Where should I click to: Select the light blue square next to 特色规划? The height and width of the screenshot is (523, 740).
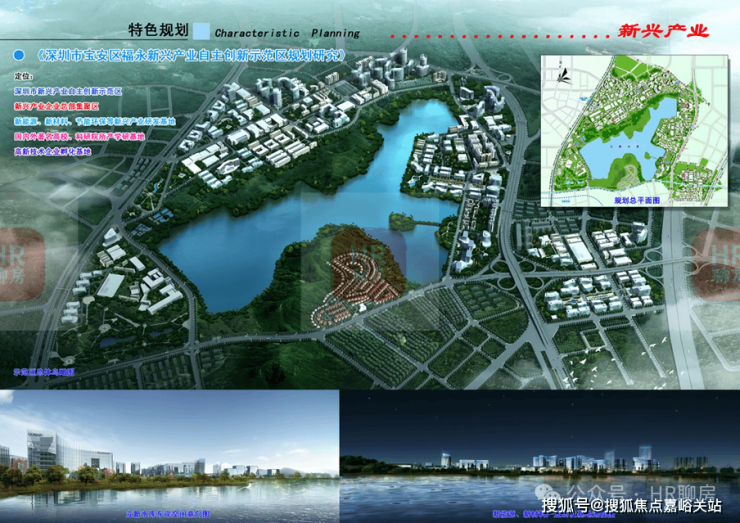[202, 31]
